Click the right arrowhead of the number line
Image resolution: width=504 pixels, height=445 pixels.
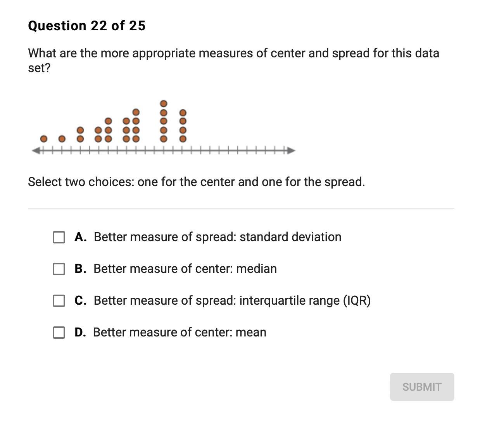[291, 150]
